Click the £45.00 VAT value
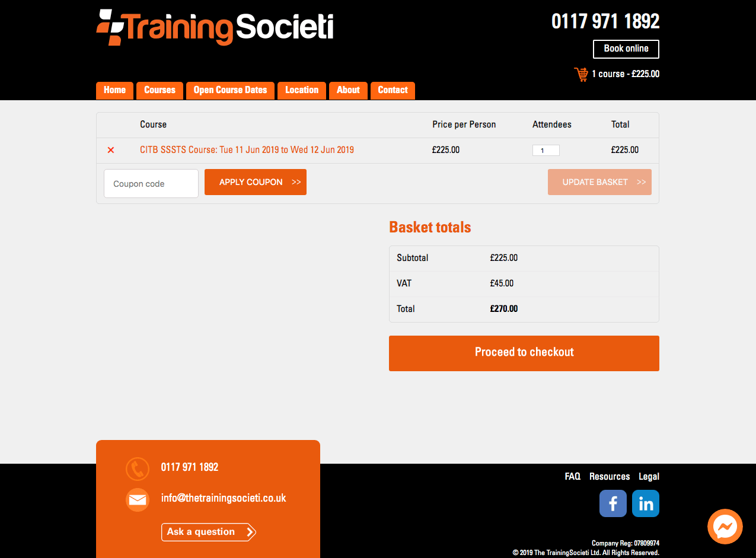This screenshot has width=756, height=558. [x=502, y=283]
